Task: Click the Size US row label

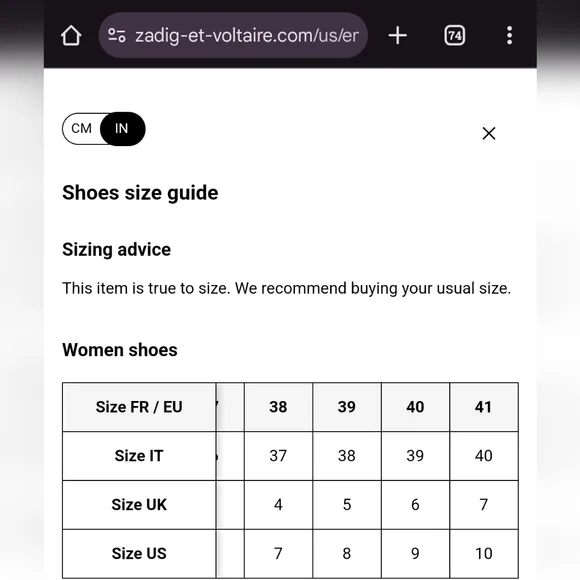Action: (139, 553)
